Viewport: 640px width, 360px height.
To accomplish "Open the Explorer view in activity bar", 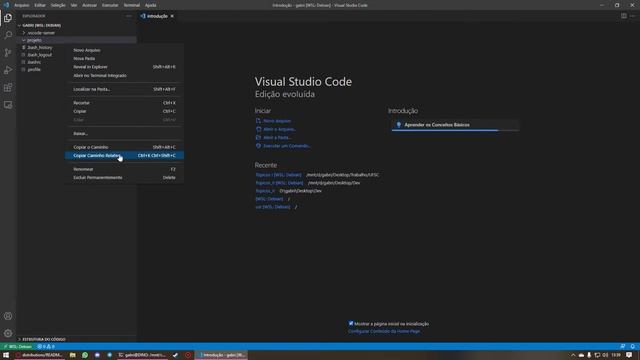I will [8, 18].
